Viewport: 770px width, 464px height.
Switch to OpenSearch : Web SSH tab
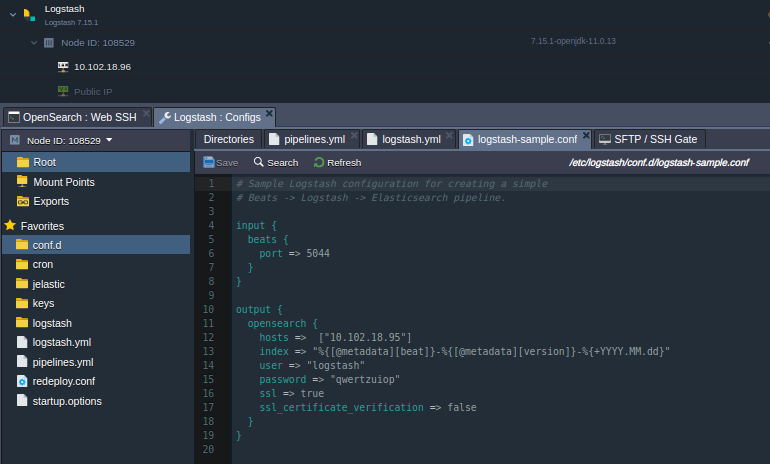79,117
